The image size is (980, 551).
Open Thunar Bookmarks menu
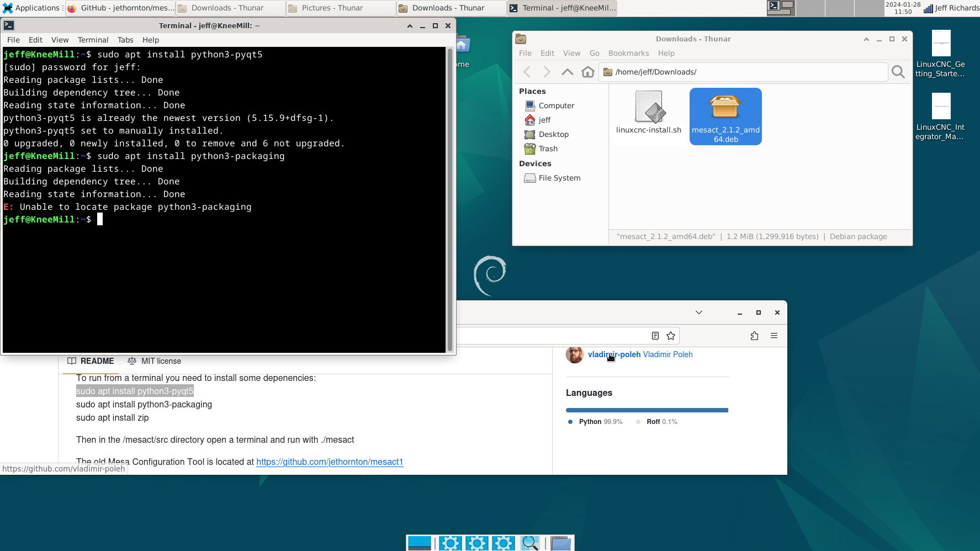coord(628,53)
